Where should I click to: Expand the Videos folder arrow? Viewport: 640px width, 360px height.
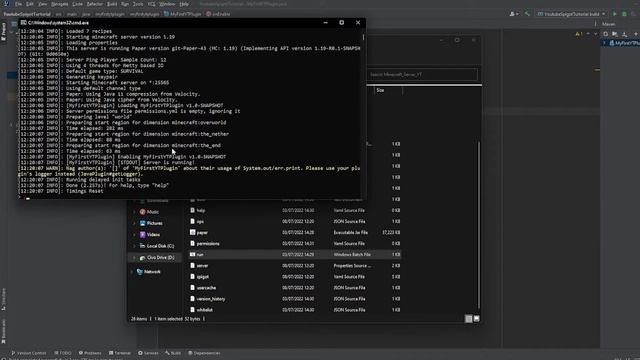point(134,235)
